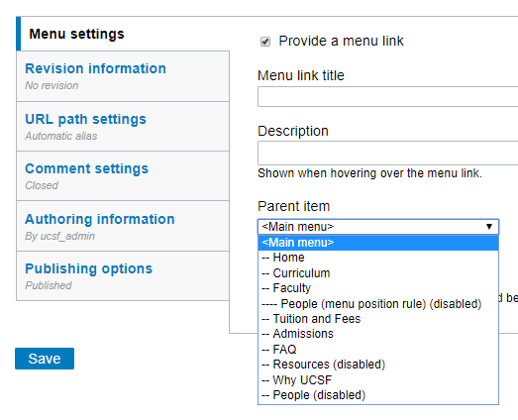
Task: Switch to the Publishing options tab
Action: tap(123, 276)
